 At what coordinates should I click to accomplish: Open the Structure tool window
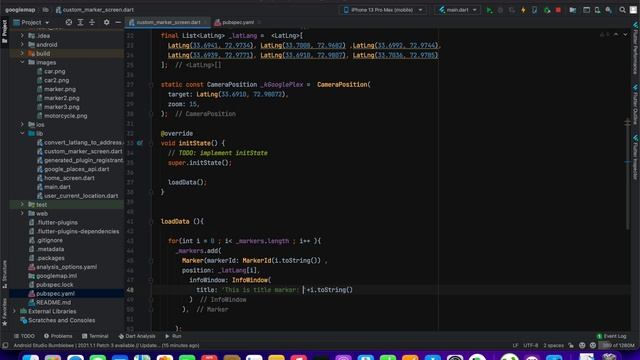[x=4, y=274]
